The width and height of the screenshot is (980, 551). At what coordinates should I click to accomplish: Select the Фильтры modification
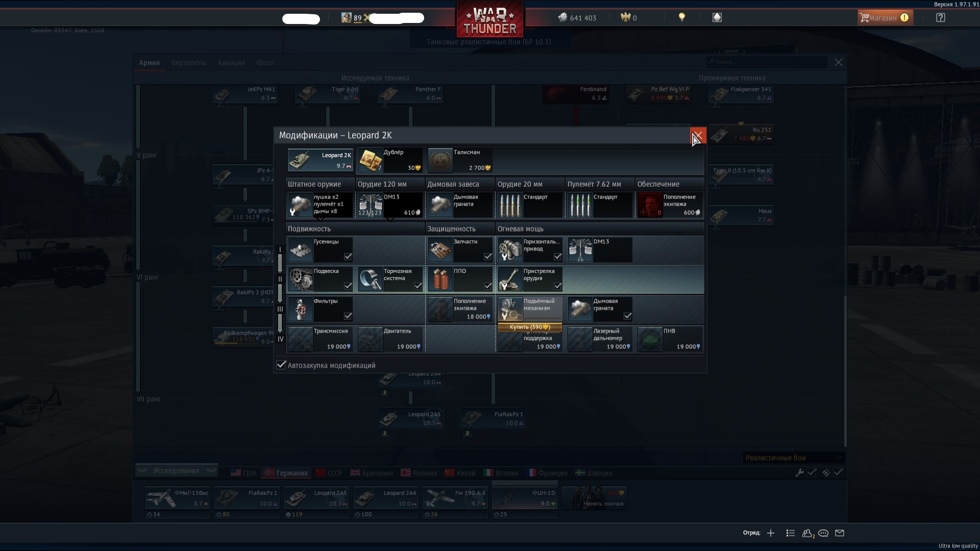(320, 310)
